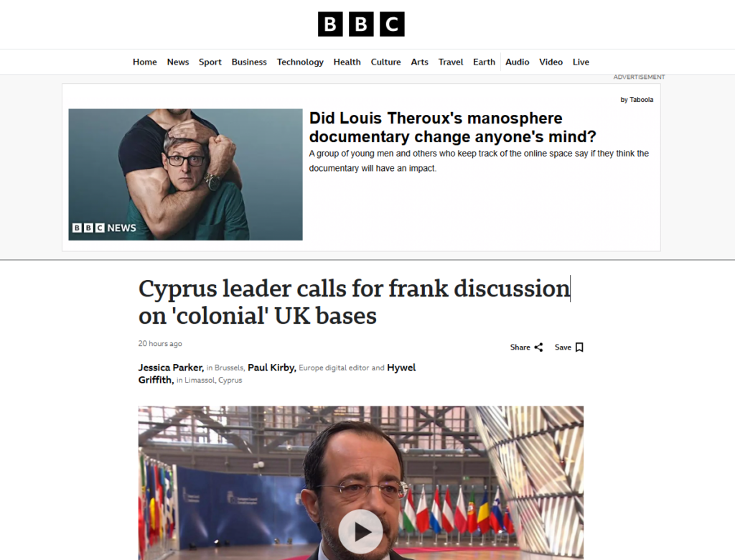The height and width of the screenshot is (560, 735).
Task: Click the 'by Taboola' attribution link
Action: tap(637, 99)
